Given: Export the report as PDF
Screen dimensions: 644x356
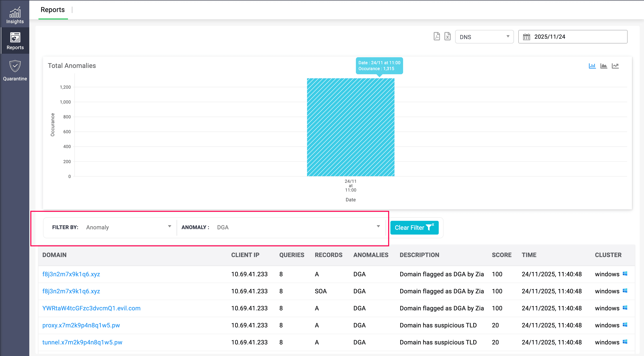Looking at the screenshot, I should [437, 36].
